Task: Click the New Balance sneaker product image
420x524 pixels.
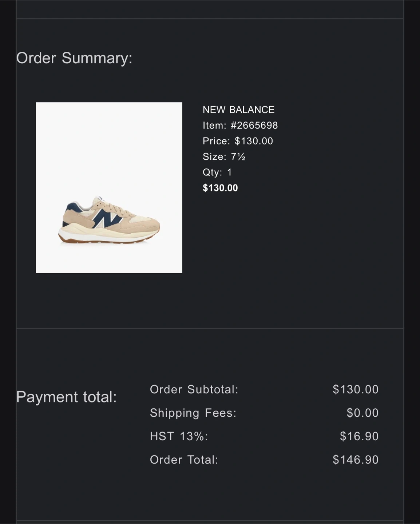Action: click(x=109, y=187)
